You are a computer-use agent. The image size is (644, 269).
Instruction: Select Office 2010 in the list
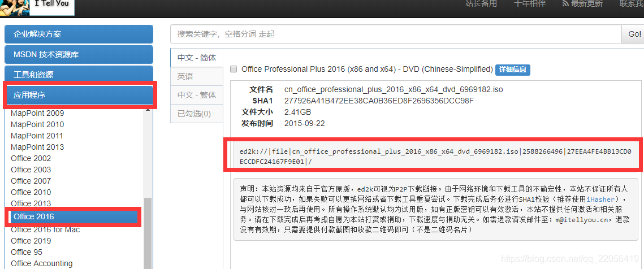click(x=31, y=192)
